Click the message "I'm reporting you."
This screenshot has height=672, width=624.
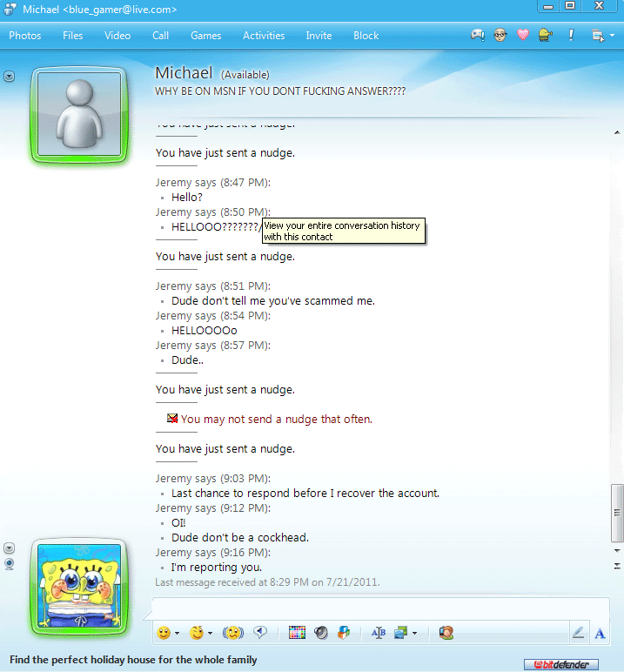click(x=217, y=567)
